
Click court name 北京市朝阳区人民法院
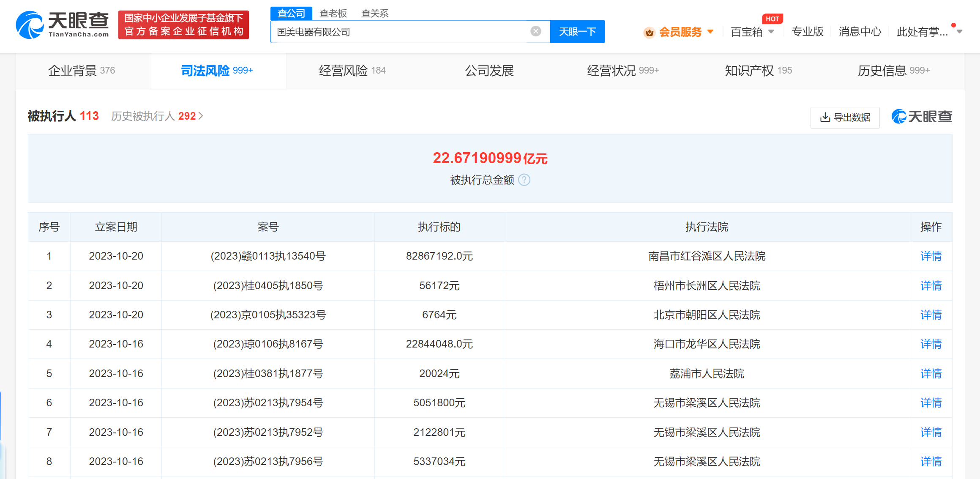(x=707, y=315)
